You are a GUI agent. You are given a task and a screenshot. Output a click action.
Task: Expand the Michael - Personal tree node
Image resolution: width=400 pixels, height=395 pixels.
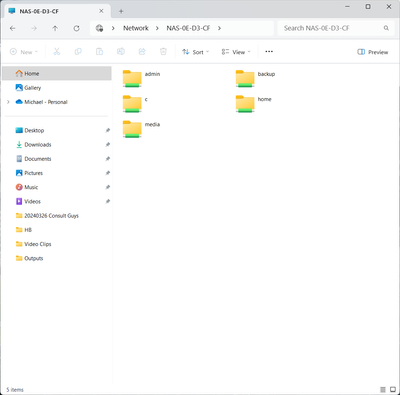point(8,102)
